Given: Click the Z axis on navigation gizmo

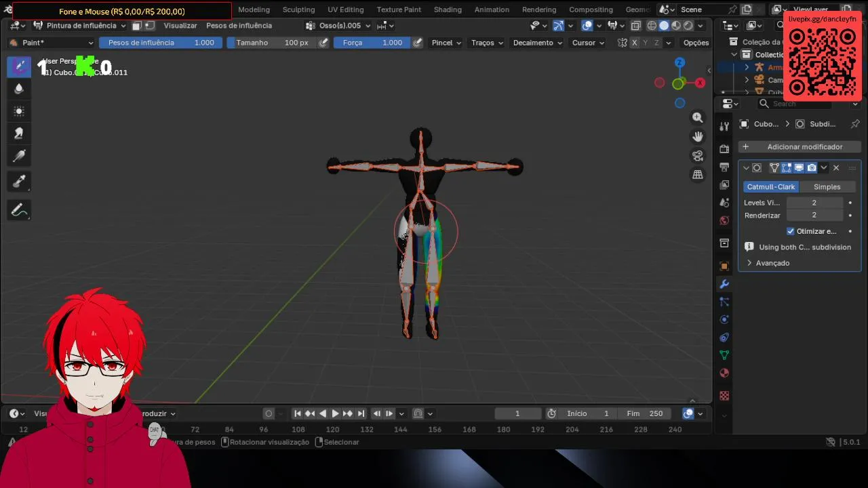Looking at the screenshot, I should 679,63.
